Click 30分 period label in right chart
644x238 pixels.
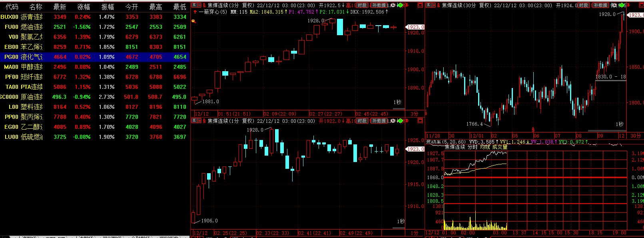click(636, 136)
